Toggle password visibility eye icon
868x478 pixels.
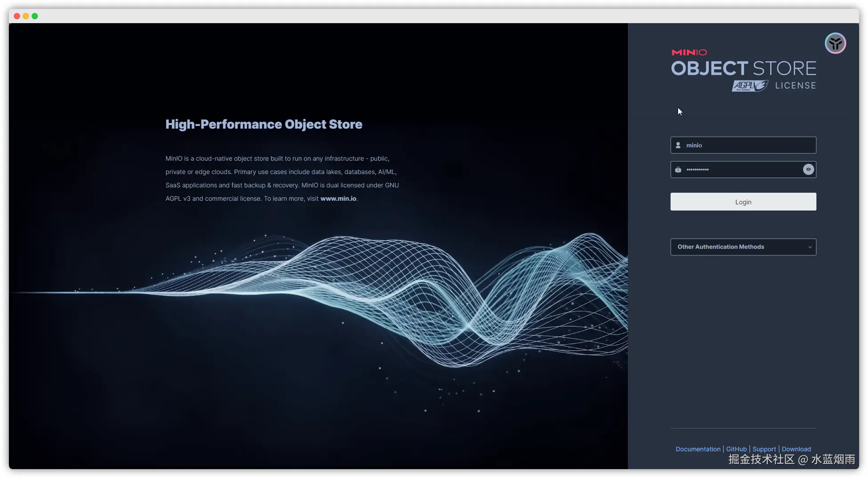coord(808,170)
